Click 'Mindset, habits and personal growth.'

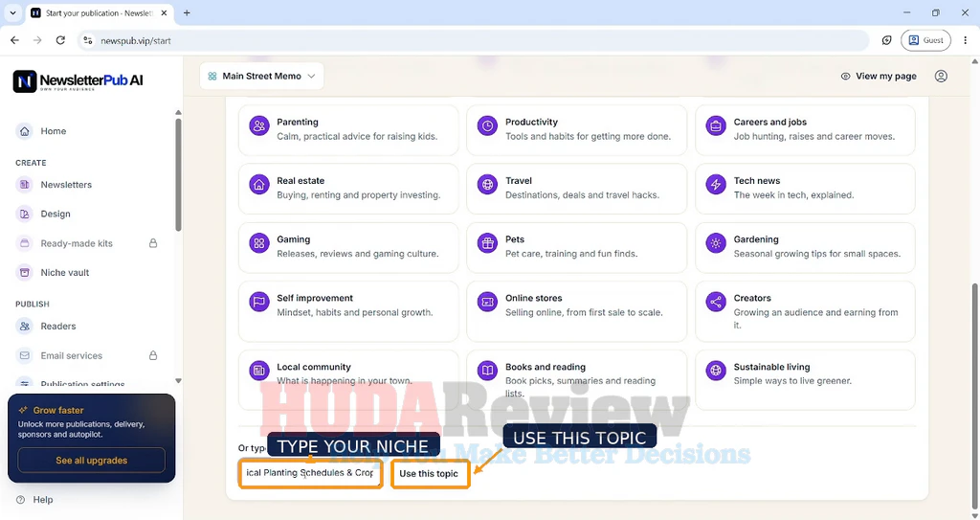point(354,312)
